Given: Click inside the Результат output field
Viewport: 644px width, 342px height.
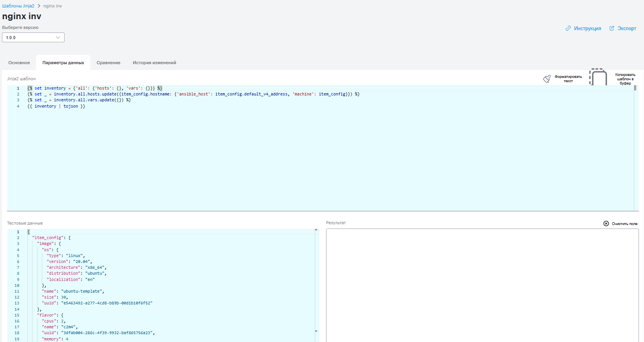Looking at the screenshot, I should point(483,285).
